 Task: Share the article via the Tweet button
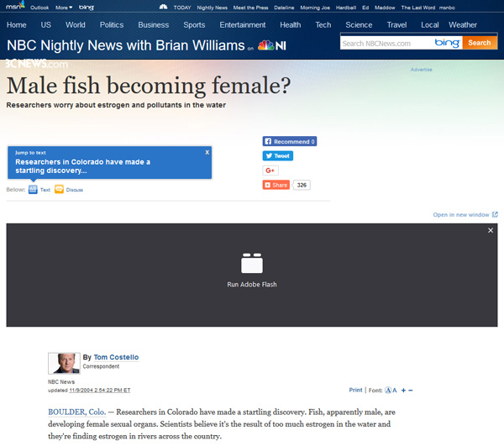278,156
